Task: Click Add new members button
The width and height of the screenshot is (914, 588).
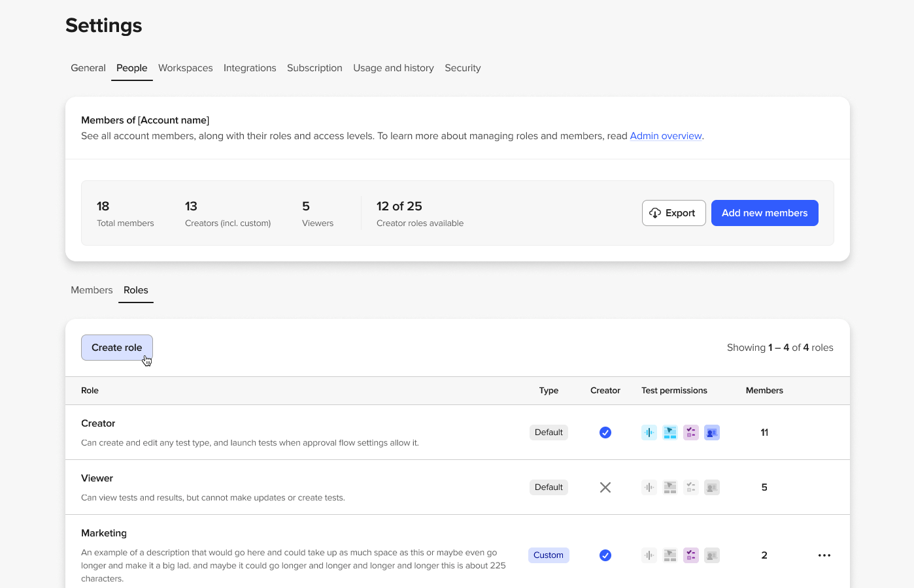Action: 764,213
